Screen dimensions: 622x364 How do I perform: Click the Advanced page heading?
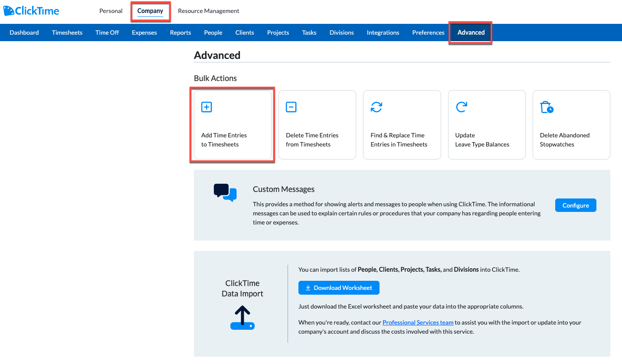click(217, 55)
